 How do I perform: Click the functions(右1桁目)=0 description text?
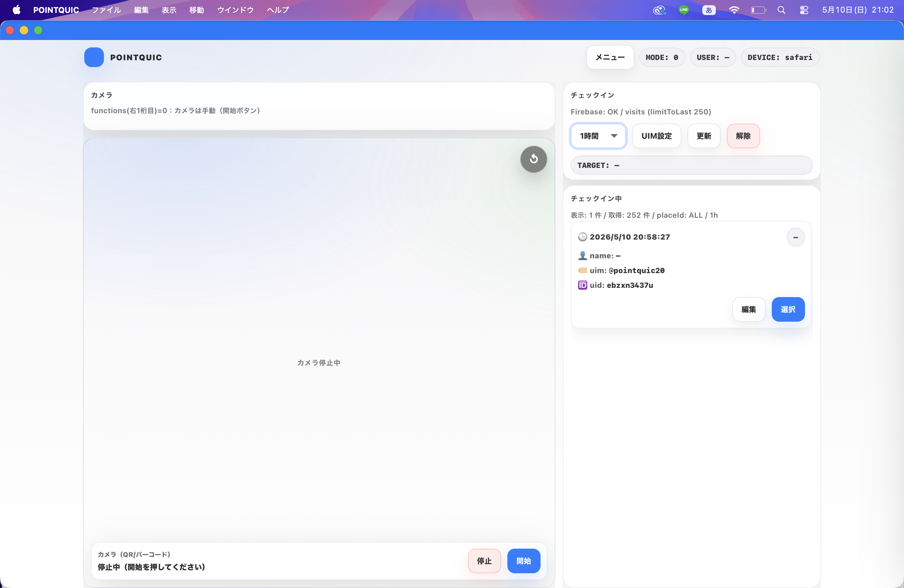click(176, 110)
